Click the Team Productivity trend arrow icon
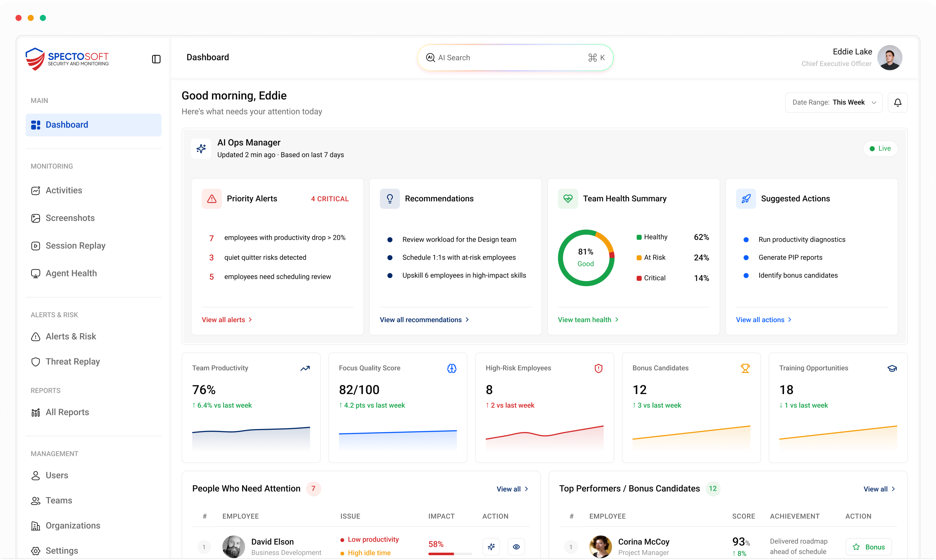 [x=305, y=368]
